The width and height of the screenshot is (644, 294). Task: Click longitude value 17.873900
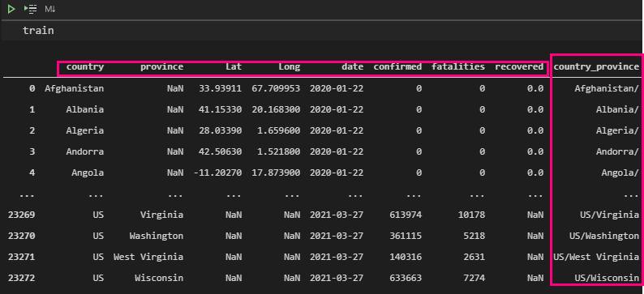coord(276,173)
